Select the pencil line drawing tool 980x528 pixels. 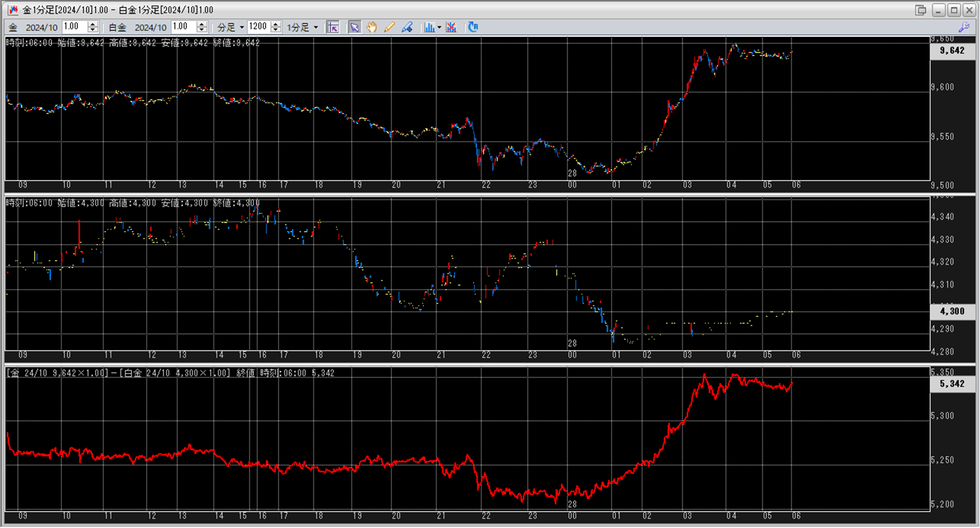pos(389,27)
